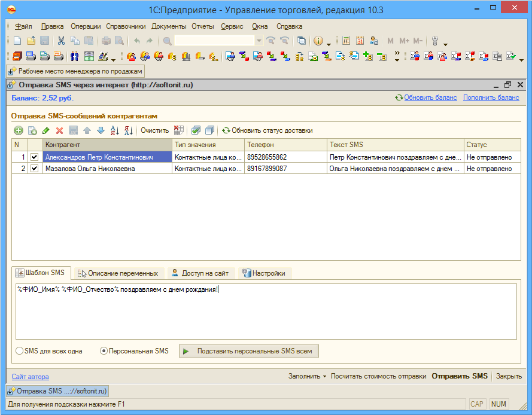The image size is (532, 415).
Task: Open the dropdown arrow after the solar-panel icon
Action: (113, 60)
